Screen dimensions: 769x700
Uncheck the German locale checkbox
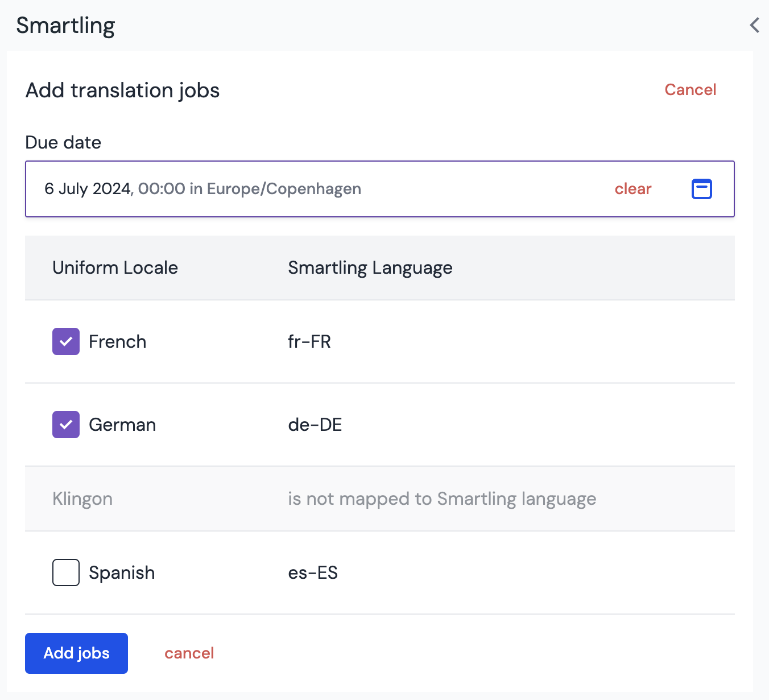(66, 425)
